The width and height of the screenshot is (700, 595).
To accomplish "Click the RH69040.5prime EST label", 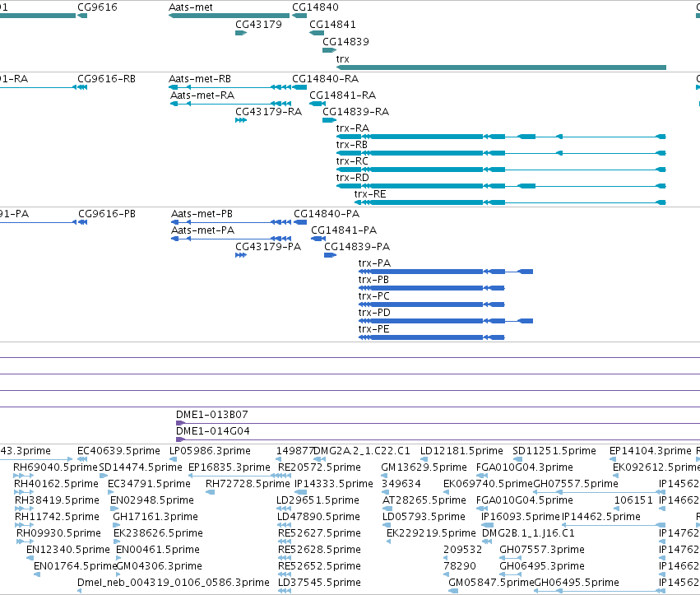I will tap(55, 467).
